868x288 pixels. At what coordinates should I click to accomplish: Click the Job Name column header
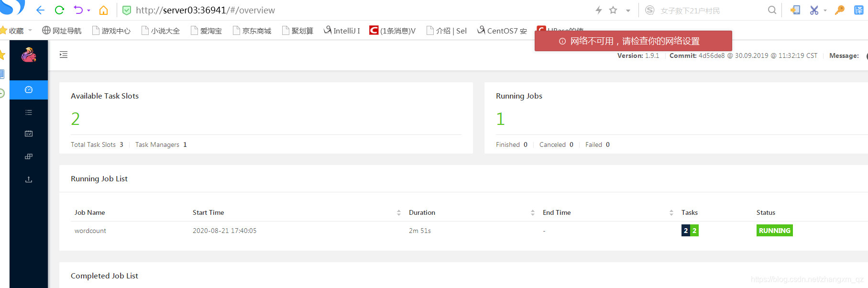coord(89,212)
